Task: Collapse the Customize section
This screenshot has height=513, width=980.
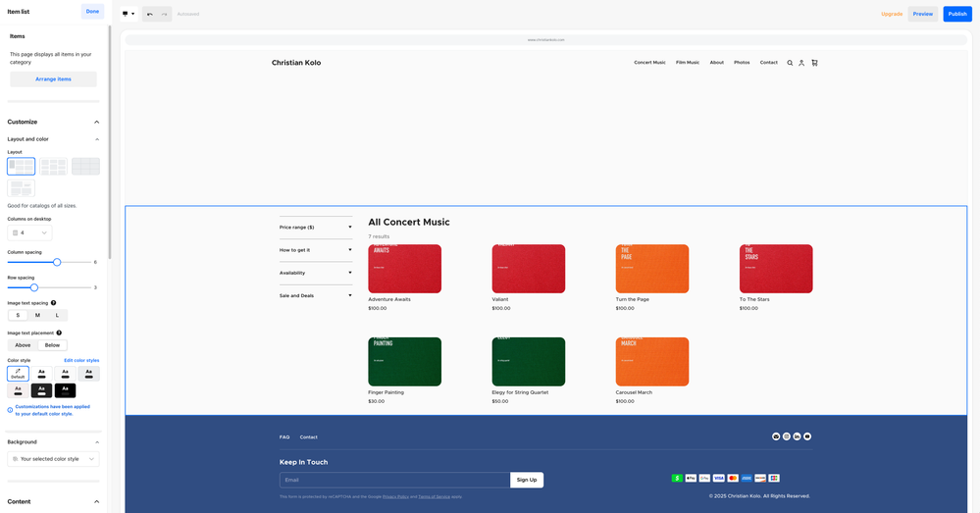Action: coord(96,122)
